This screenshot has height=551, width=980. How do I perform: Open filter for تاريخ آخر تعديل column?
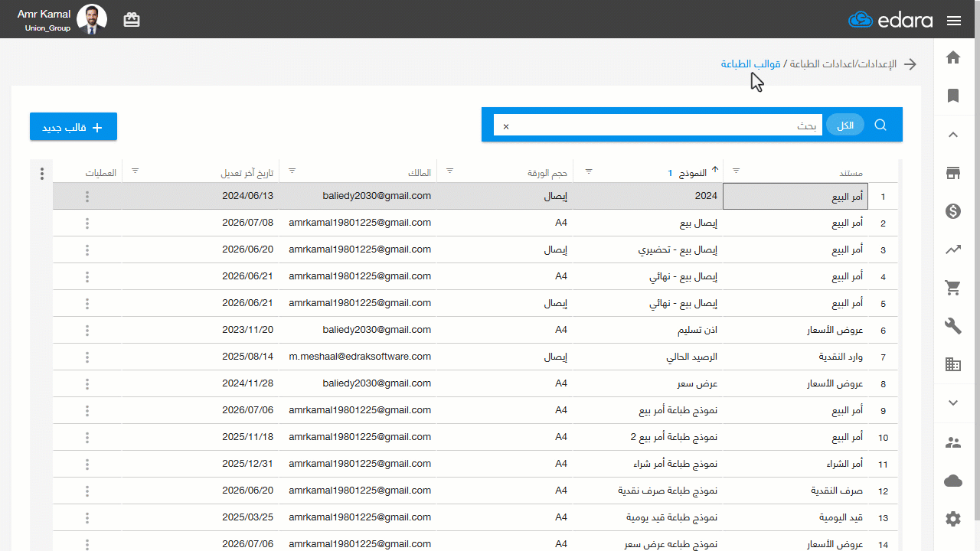[x=136, y=171]
